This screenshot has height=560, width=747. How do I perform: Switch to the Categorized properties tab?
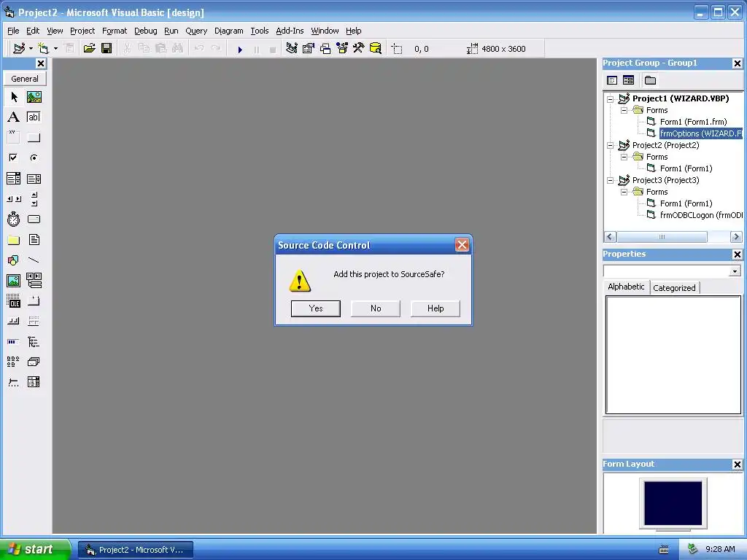click(x=674, y=287)
